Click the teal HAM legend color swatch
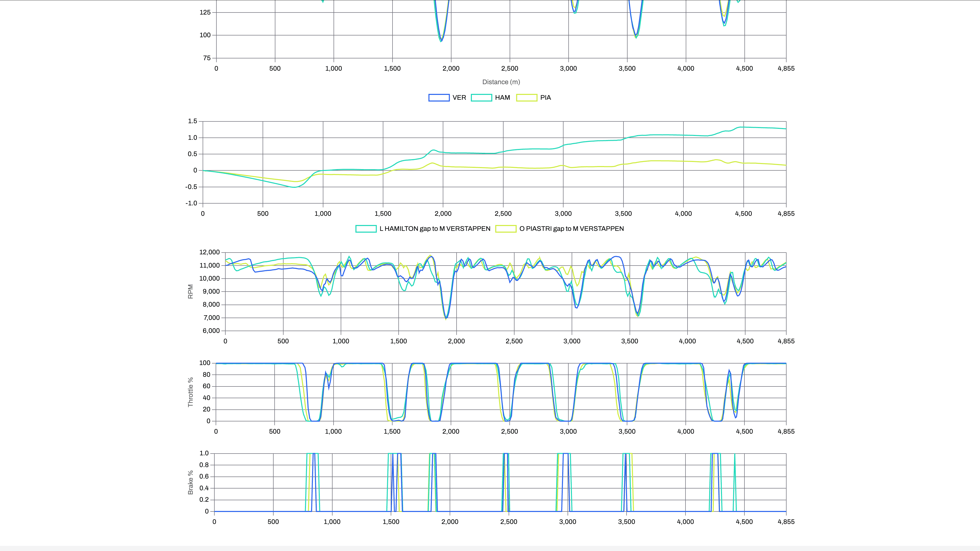980x551 pixels. tap(482, 97)
